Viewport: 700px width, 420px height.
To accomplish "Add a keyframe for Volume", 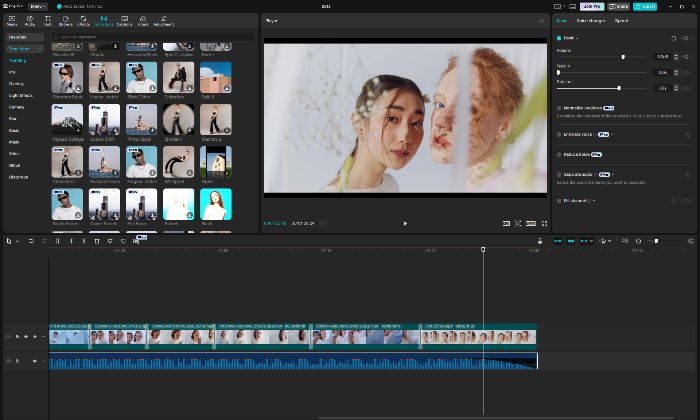I will (x=687, y=57).
